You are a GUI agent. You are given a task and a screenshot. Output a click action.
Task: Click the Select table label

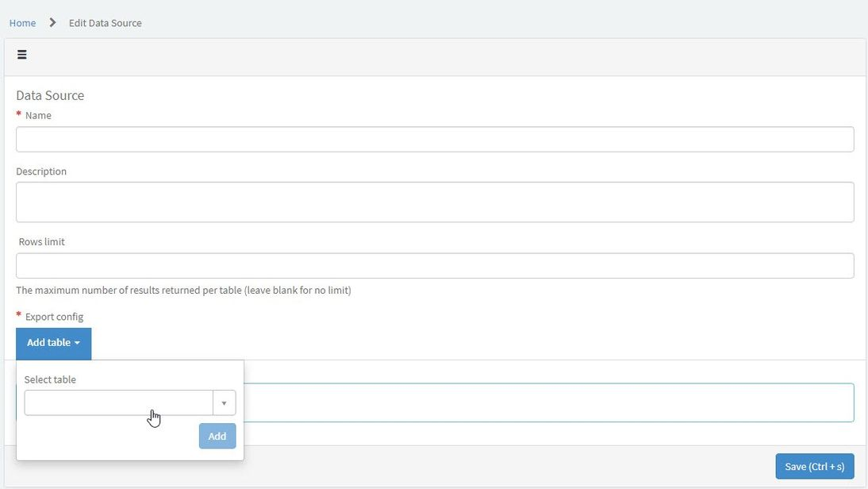point(50,379)
